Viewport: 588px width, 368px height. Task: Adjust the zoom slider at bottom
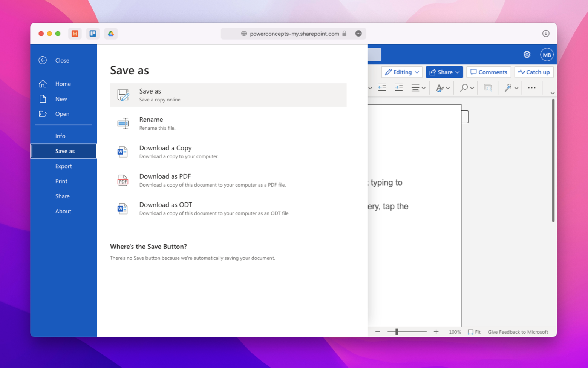[396, 332]
